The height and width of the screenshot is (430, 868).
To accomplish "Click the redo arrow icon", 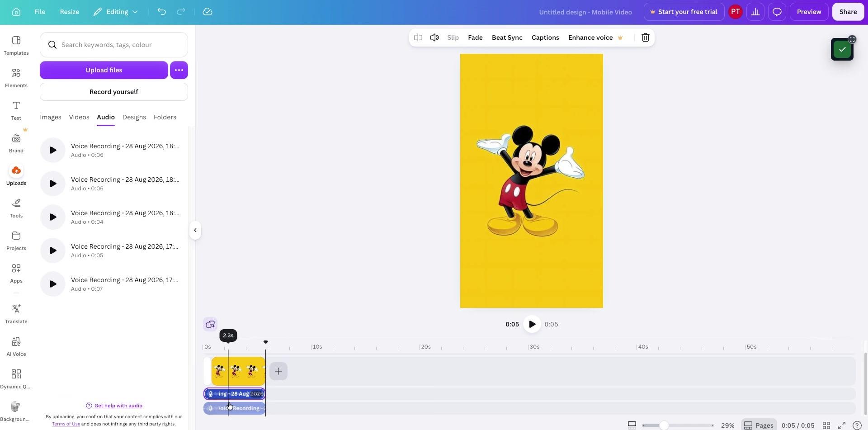I will click(181, 12).
